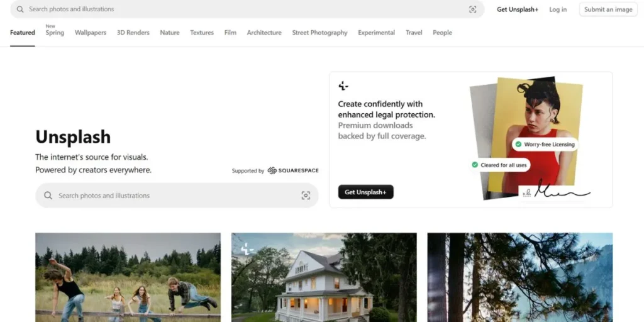The image size is (644, 322).
Task: Click the New label above Spring
Action: 50,26
